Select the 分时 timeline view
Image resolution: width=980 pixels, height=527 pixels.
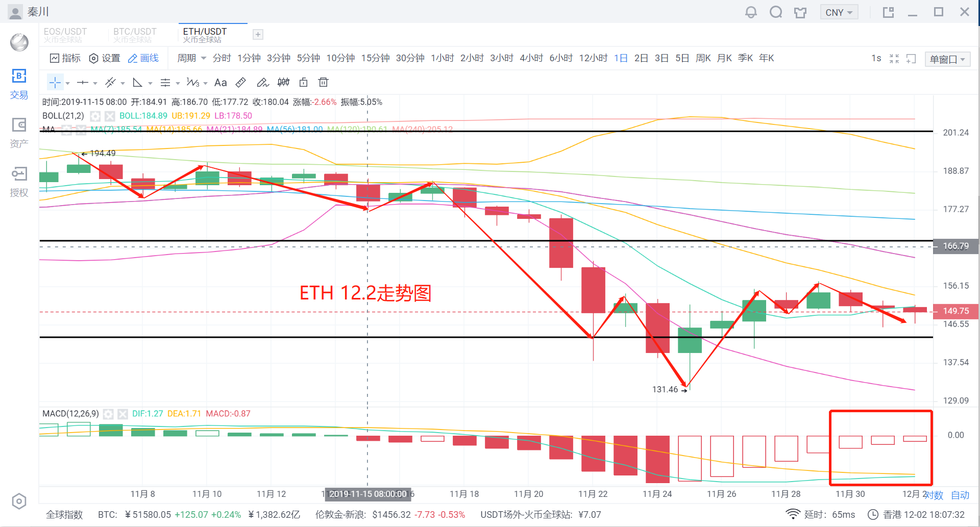[222, 58]
